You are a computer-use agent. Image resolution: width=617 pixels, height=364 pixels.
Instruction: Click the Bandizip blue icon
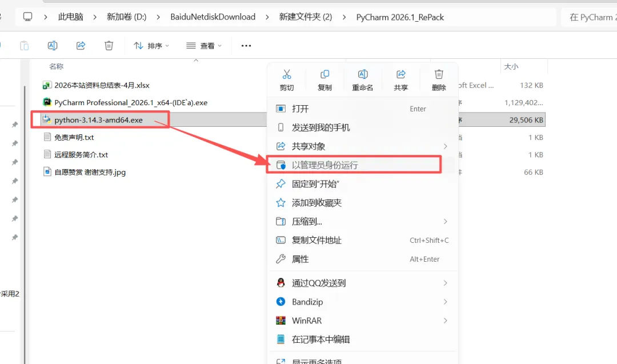click(281, 302)
